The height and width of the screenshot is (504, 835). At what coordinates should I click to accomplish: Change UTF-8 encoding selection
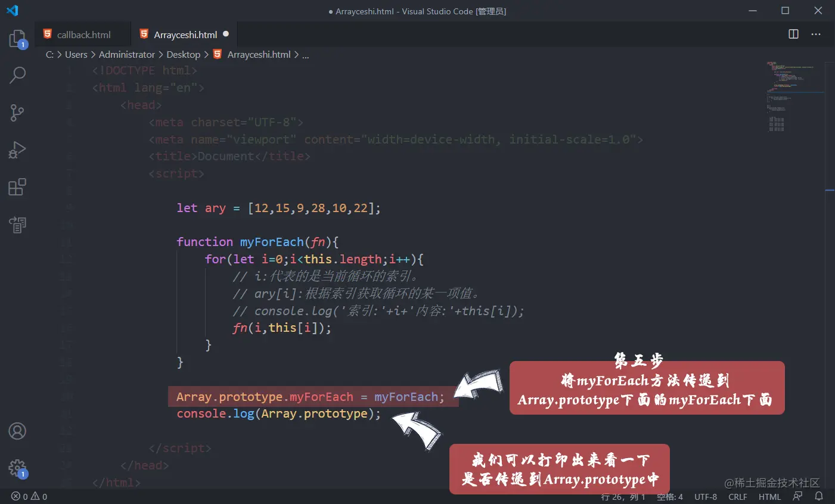point(706,496)
